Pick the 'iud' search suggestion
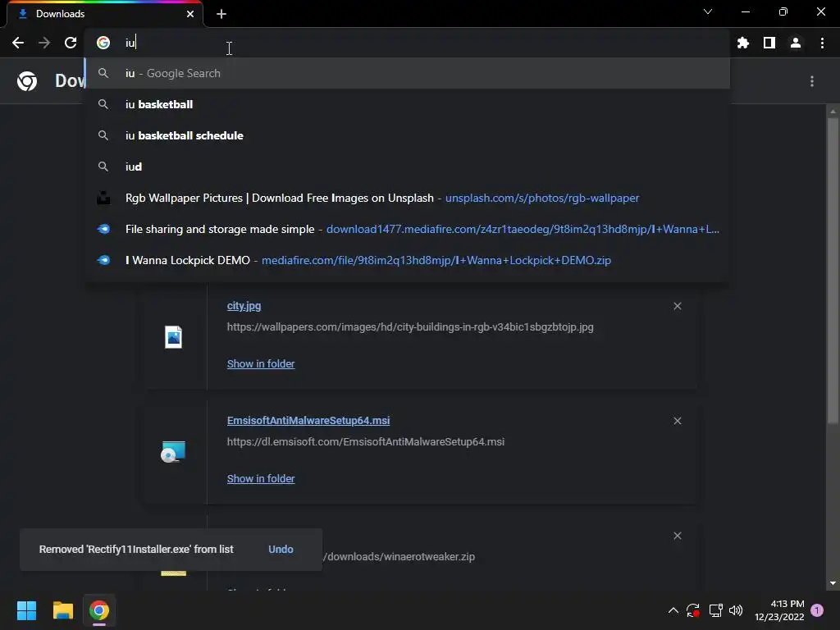This screenshot has width=840, height=630. (408, 167)
